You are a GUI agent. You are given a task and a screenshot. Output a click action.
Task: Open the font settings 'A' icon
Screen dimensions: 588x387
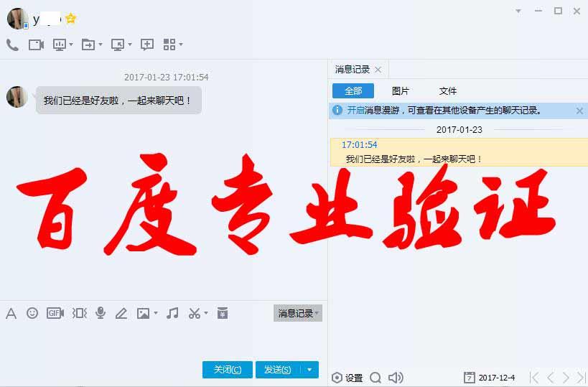pyautogui.click(x=11, y=313)
